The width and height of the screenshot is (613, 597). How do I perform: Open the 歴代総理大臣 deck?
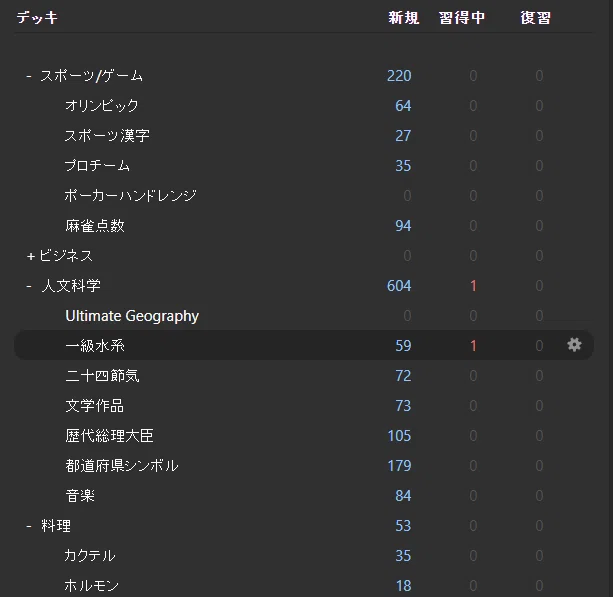pos(109,436)
